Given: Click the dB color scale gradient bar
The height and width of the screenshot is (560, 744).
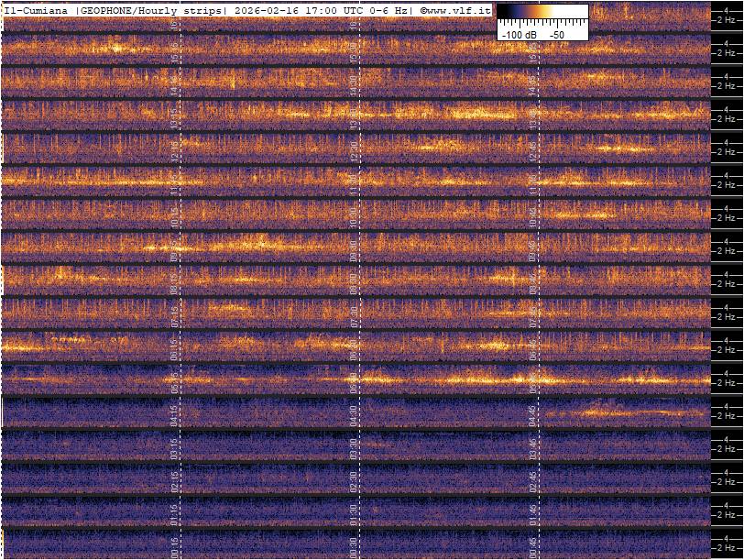Looking at the screenshot, I should point(542,13).
